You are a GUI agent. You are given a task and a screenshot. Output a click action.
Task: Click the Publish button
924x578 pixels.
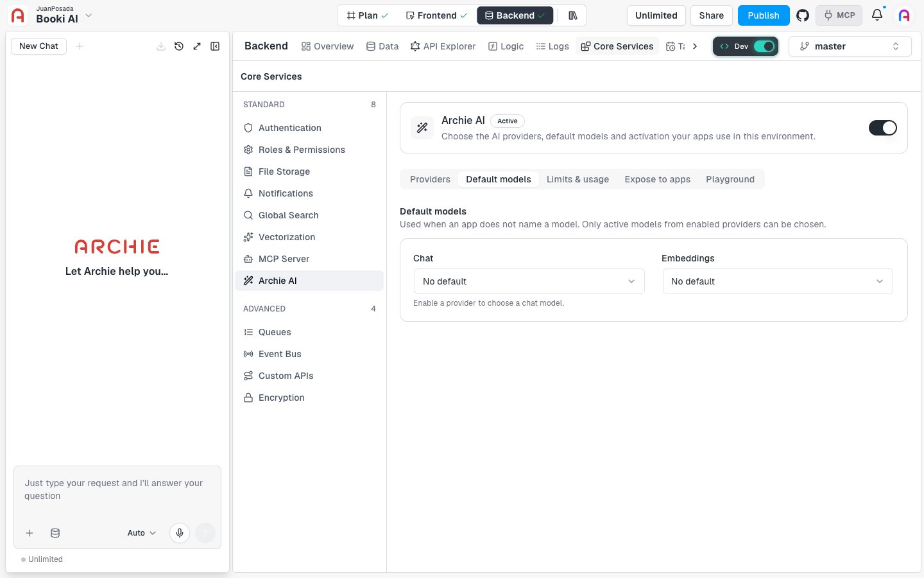tap(764, 15)
